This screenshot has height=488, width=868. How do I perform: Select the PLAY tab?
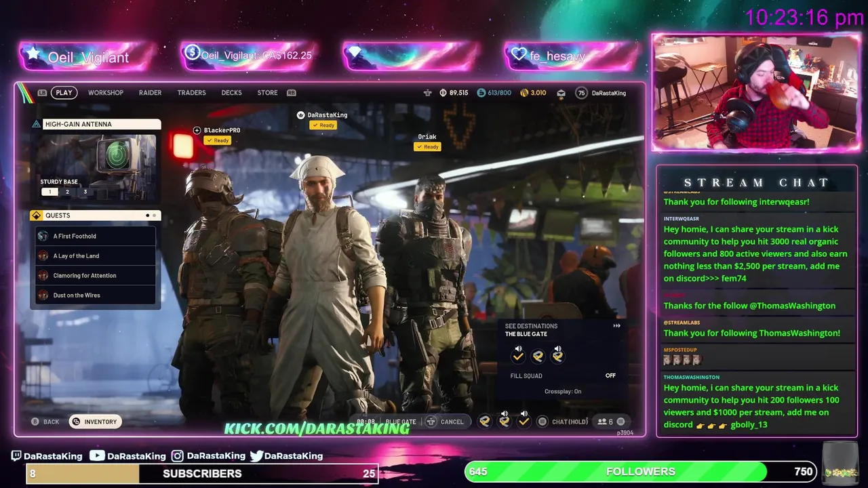(x=64, y=93)
